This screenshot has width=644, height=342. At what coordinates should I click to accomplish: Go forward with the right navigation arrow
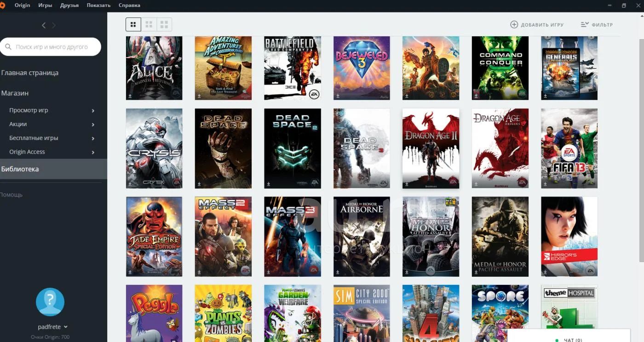[x=54, y=25]
